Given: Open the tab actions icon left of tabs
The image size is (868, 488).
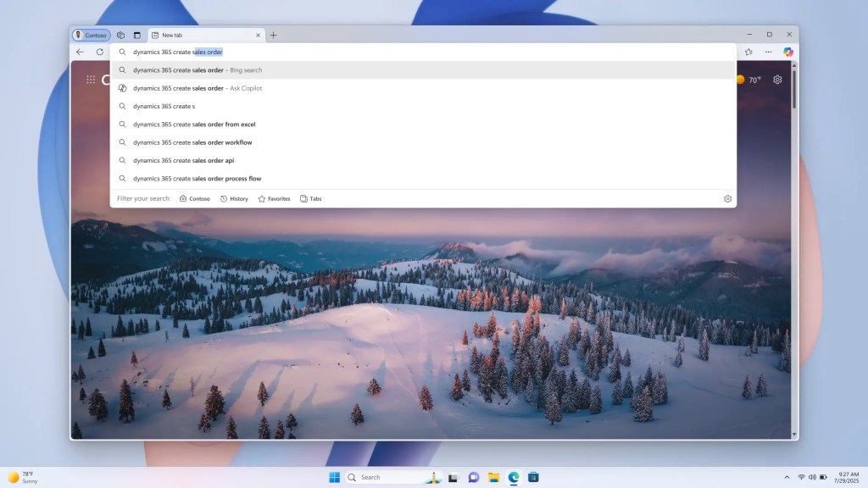Looking at the screenshot, I should point(138,35).
